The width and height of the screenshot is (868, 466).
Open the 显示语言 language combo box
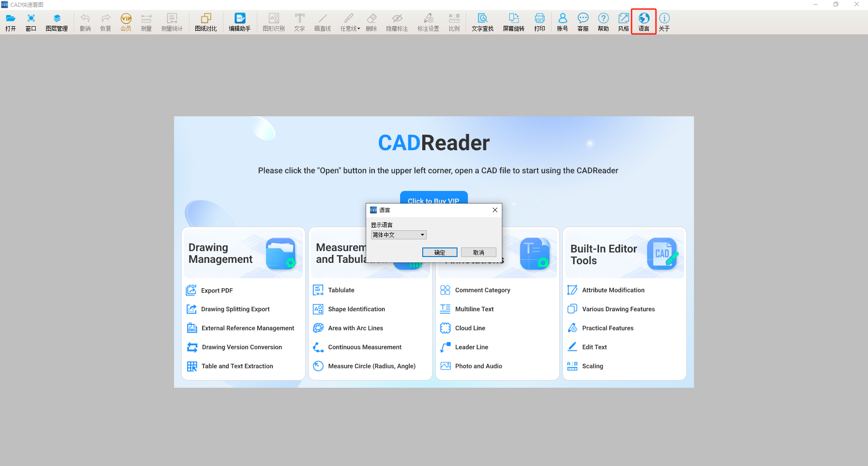tap(399, 235)
